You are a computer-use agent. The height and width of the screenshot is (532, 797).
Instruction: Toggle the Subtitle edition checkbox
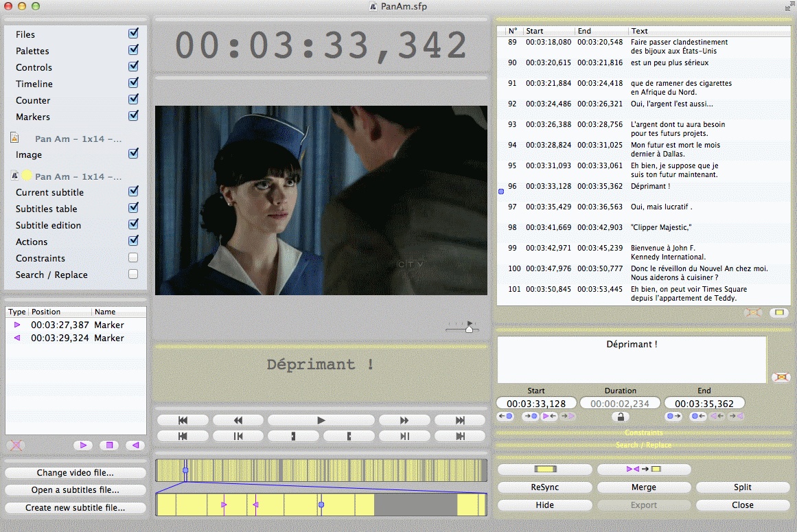pos(133,224)
